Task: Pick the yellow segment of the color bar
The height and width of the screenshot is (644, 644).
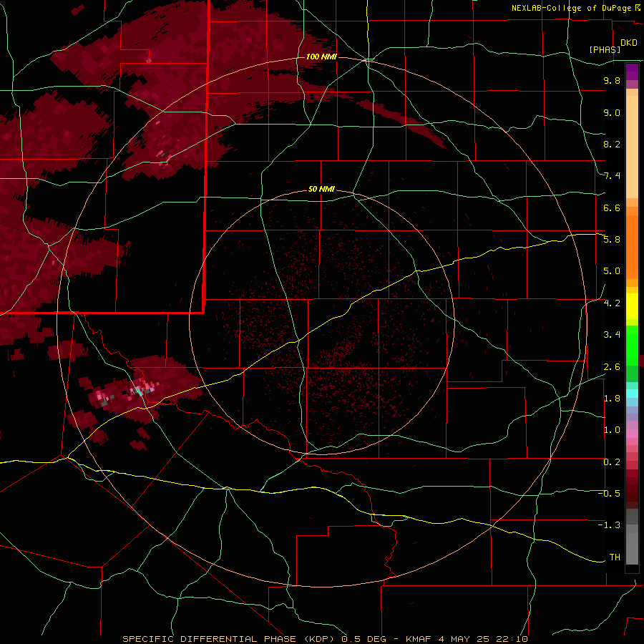Action: tap(632, 306)
